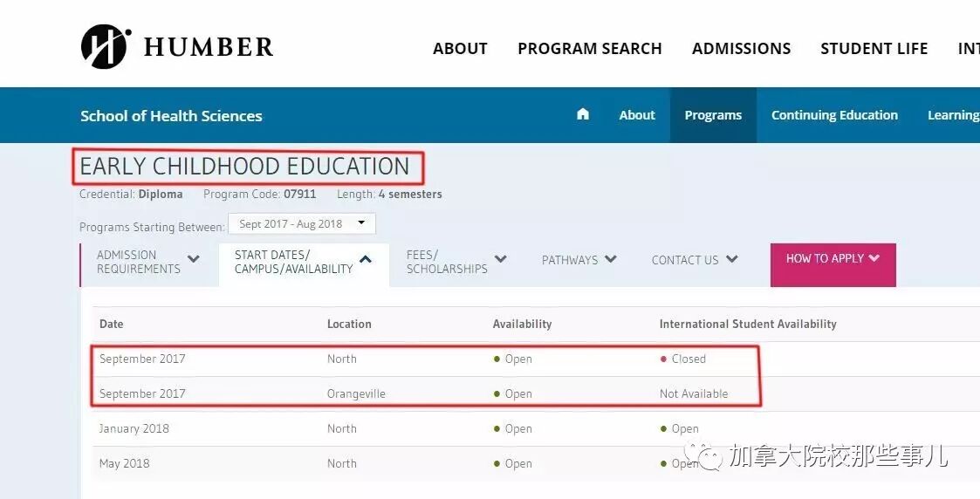This screenshot has height=499, width=980.
Task: Click the Date column header
Action: pyautogui.click(x=111, y=324)
